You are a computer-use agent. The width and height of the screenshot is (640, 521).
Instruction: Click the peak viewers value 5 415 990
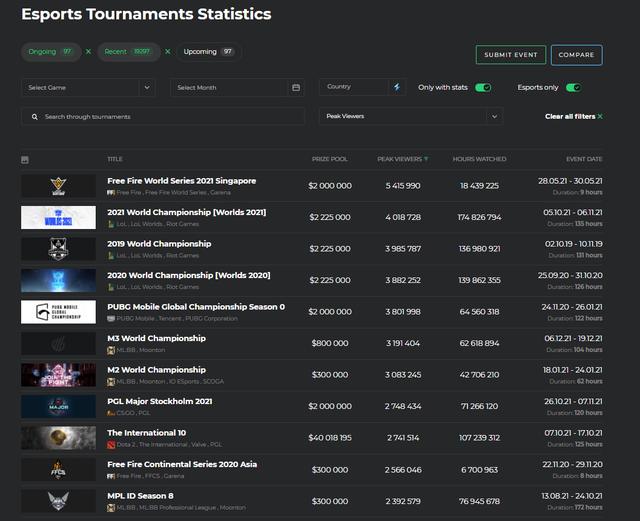tap(403, 186)
